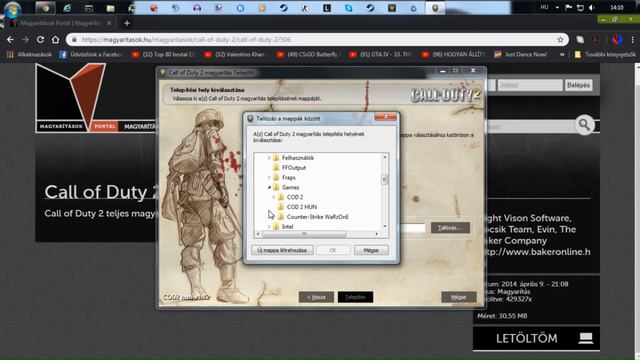Screen dimensions: 640x360
Task: Click the folder tree vertical scrollbar thumb
Action: 384,179
